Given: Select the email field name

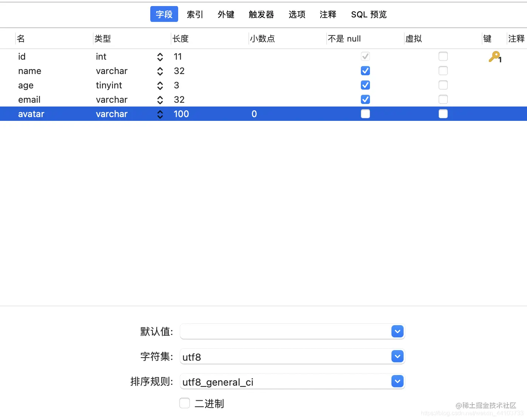Looking at the screenshot, I should coord(29,100).
